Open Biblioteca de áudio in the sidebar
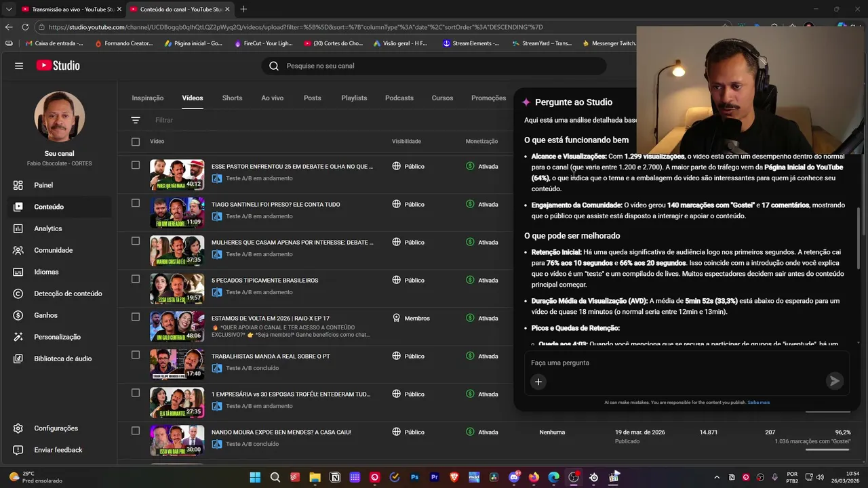This screenshot has height=488, width=868. pyautogui.click(x=58, y=359)
